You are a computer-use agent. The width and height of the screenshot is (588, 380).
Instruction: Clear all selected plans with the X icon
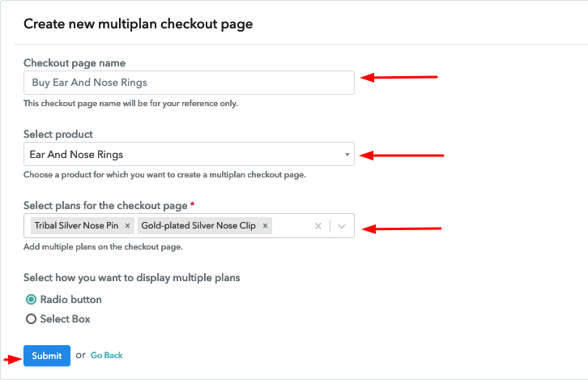tap(318, 227)
